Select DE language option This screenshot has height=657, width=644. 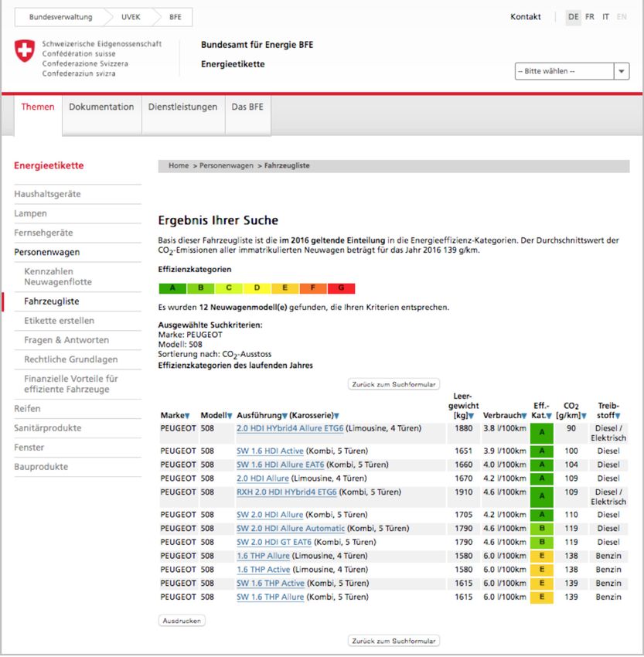pos(573,17)
